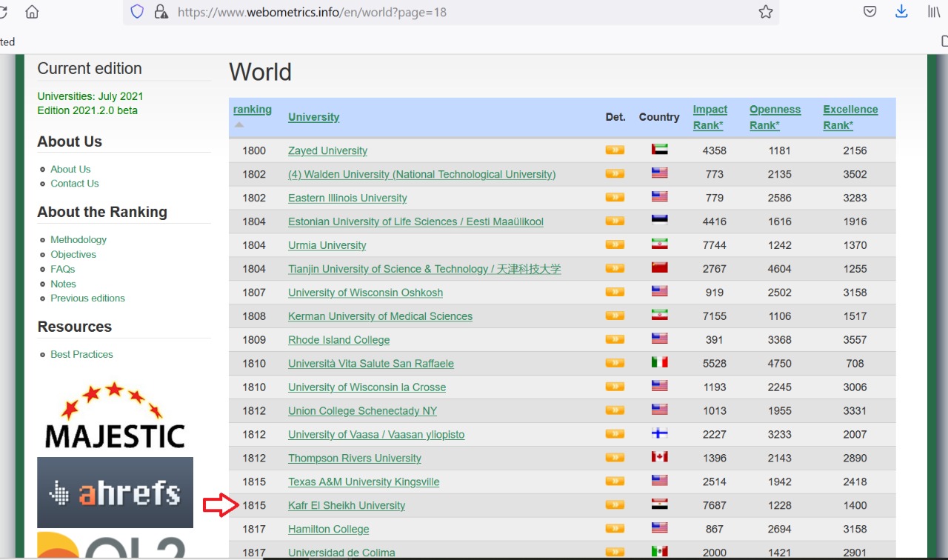Open the browser downloads arrow icon
Screen dimensions: 948x560
[901, 12]
